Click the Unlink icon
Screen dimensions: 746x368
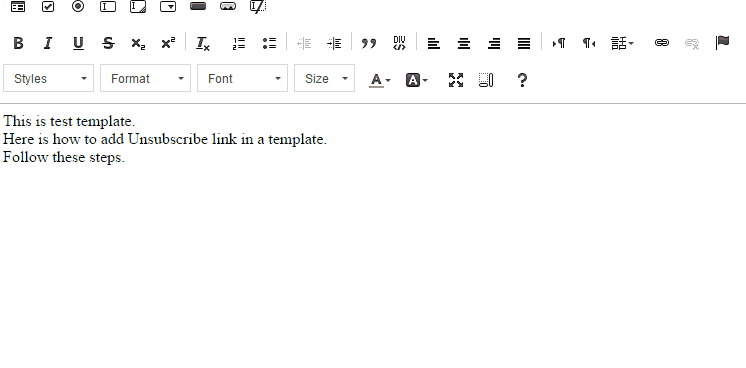pyautogui.click(x=692, y=43)
